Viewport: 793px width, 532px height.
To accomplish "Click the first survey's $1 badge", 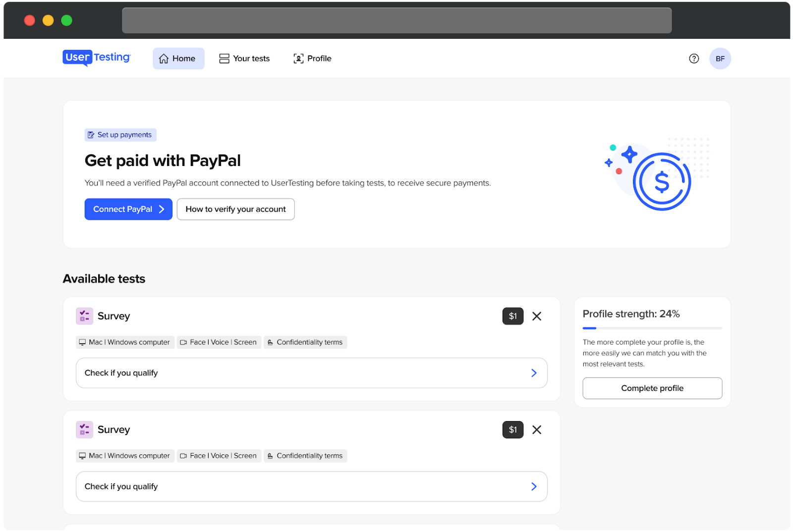I will [x=512, y=316].
